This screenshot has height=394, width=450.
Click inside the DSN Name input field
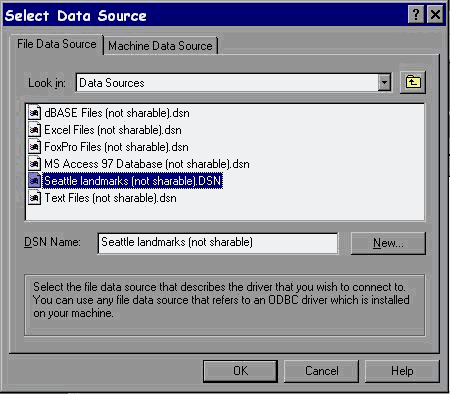(x=218, y=243)
